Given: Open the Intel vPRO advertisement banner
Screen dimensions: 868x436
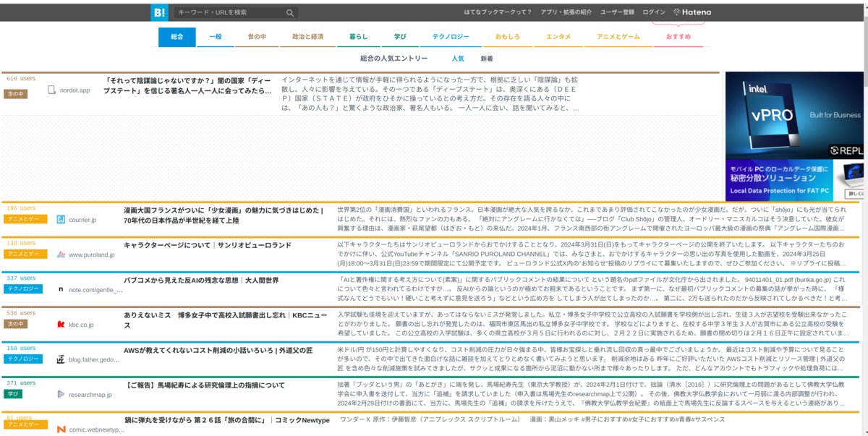Looking at the screenshot, I should (x=794, y=136).
